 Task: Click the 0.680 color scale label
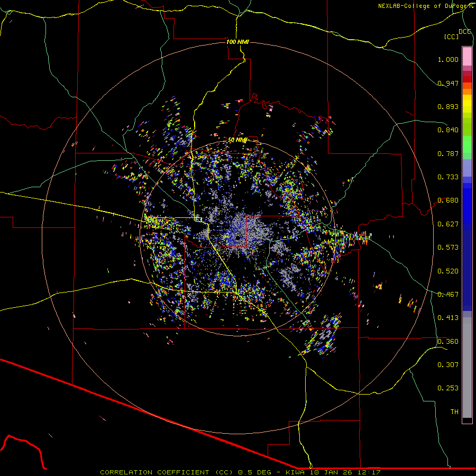(x=448, y=200)
